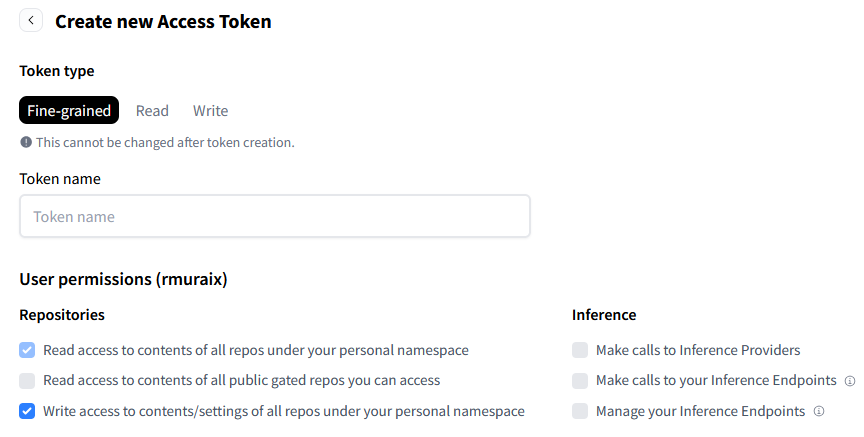Image resolution: width=864 pixels, height=437 pixels.
Task: Enable read access to public gated repos
Action: 27,380
